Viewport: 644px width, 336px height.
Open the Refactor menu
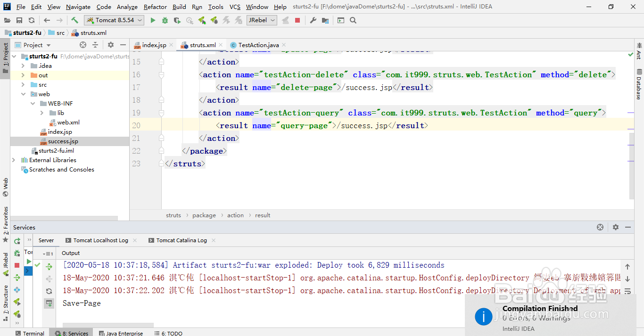[x=155, y=7]
